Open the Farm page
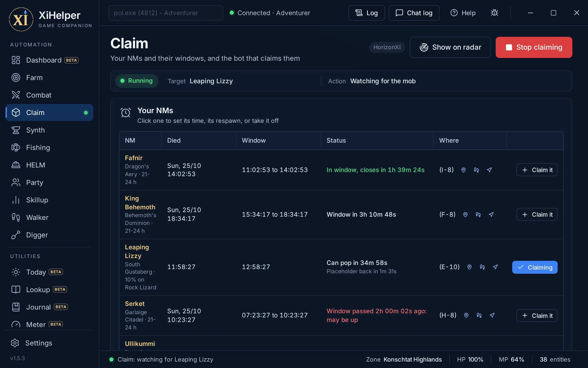588x368 pixels. tap(49, 78)
